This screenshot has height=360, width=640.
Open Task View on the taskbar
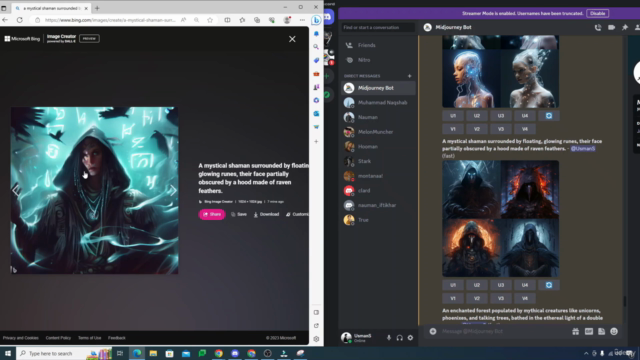click(120, 353)
